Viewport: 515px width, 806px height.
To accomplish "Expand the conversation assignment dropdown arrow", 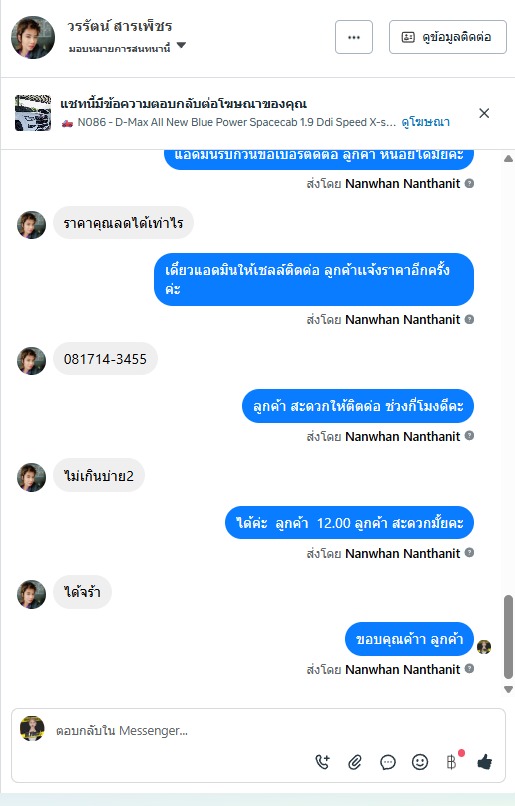I will click(x=181, y=46).
